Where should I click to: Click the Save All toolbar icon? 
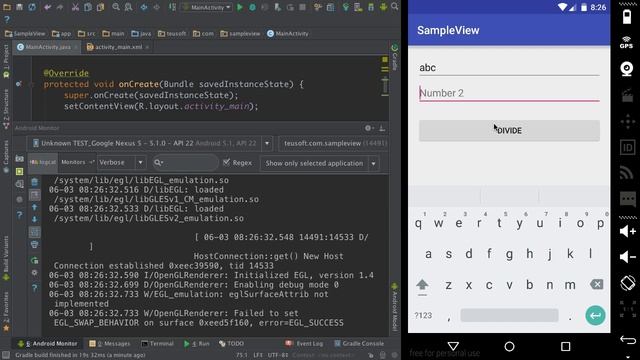coord(19,7)
